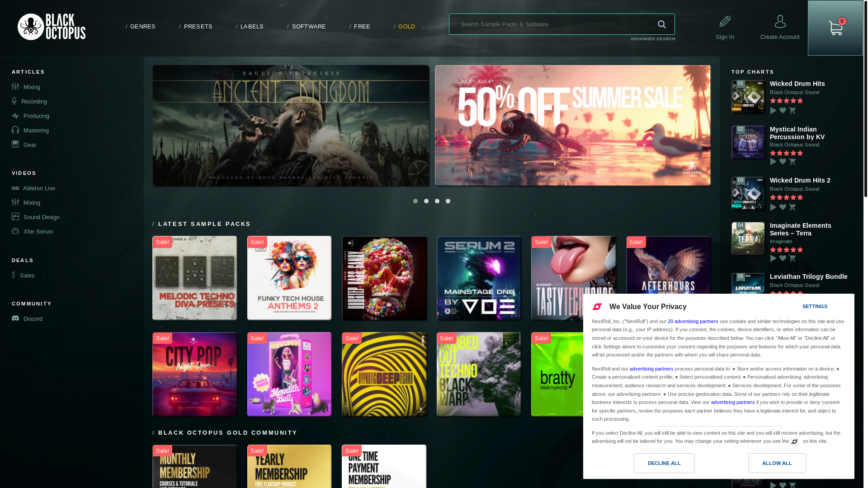Add Wicked Drum Hits 2 to cart
Screen dimensions: 868x488
[793, 207]
